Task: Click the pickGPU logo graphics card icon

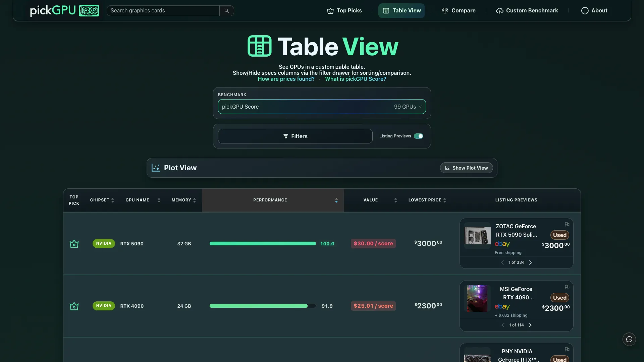Action: [89, 11]
